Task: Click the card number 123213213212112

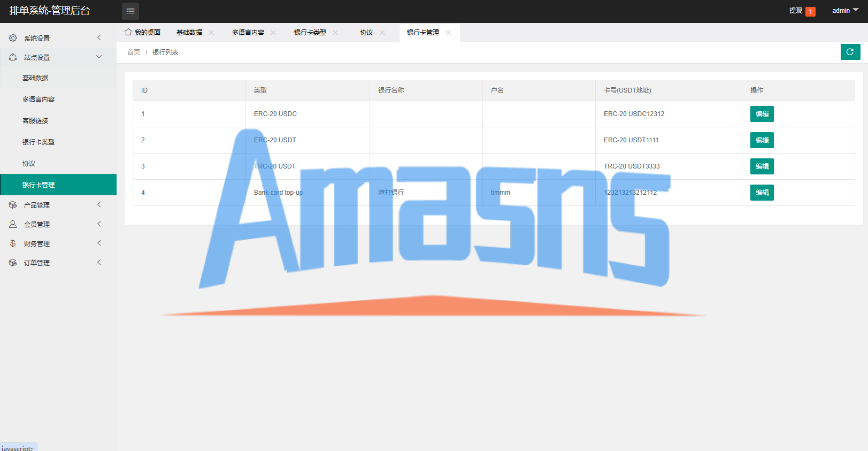Action: coord(631,193)
